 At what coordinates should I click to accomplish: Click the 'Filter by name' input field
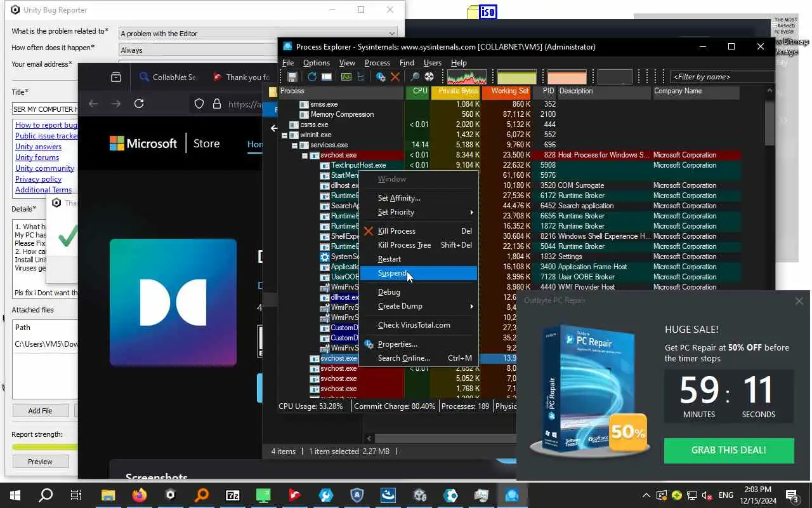click(722, 77)
